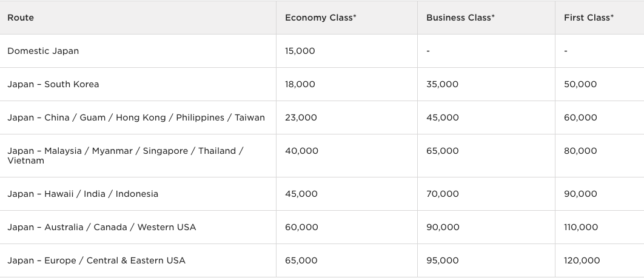The width and height of the screenshot is (644, 278).
Task: Click the 15,000 Economy value for Domestic Japan
Action: [x=300, y=51]
